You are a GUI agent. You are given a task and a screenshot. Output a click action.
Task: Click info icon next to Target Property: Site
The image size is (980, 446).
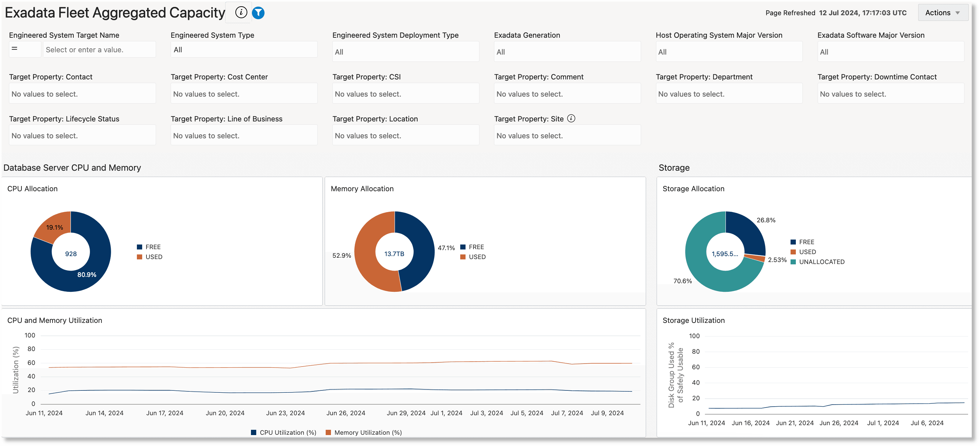pyautogui.click(x=571, y=118)
